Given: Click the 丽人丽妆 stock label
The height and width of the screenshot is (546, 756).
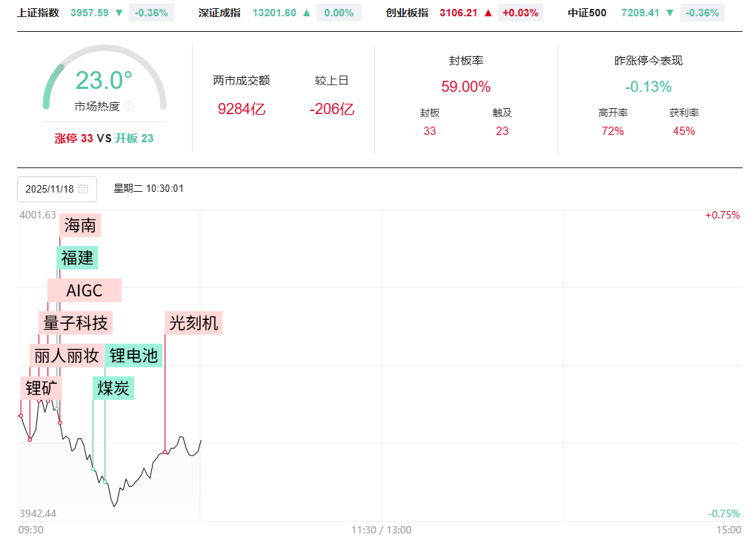Looking at the screenshot, I should [x=66, y=356].
